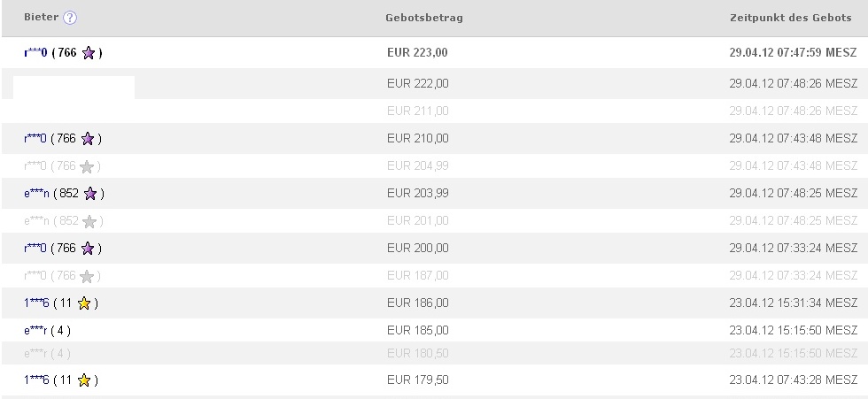Click purple star in the EUR 223,00 row

point(89,53)
